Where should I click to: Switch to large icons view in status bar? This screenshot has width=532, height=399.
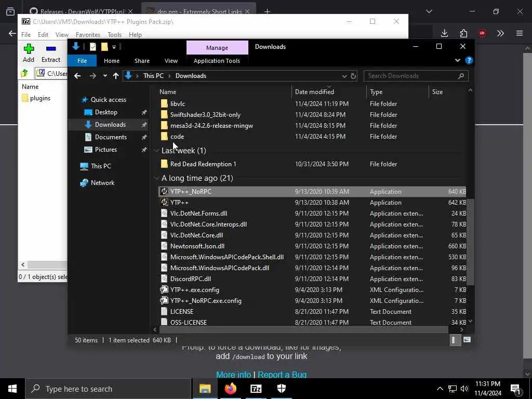pyautogui.click(x=467, y=340)
